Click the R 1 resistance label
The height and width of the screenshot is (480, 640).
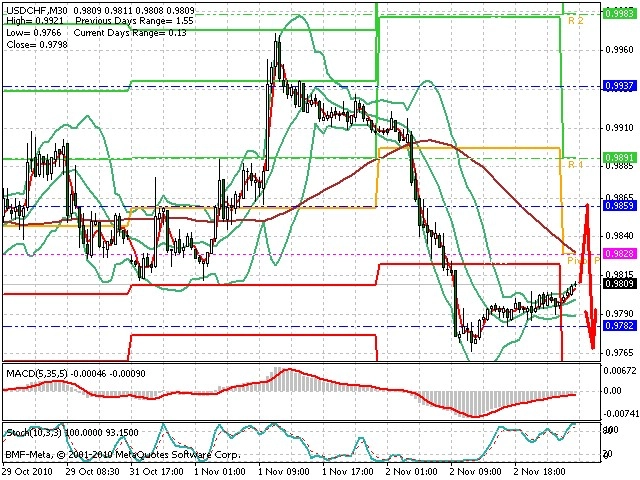(576, 164)
